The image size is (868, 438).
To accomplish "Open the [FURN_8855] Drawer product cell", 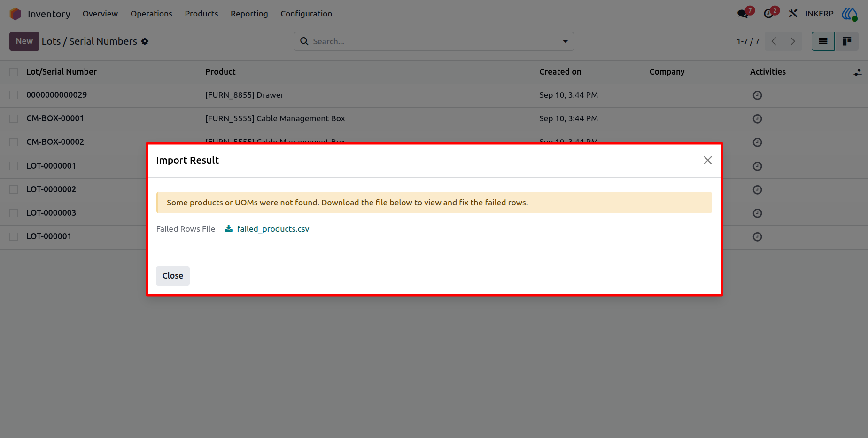I will (x=245, y=95).
